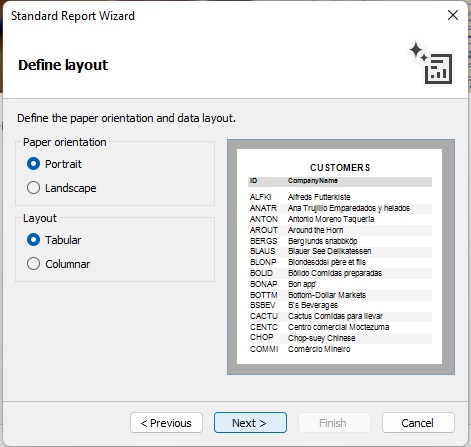
Task: Click the Comércio Mineiro row in preview
Action: point(340,349)
